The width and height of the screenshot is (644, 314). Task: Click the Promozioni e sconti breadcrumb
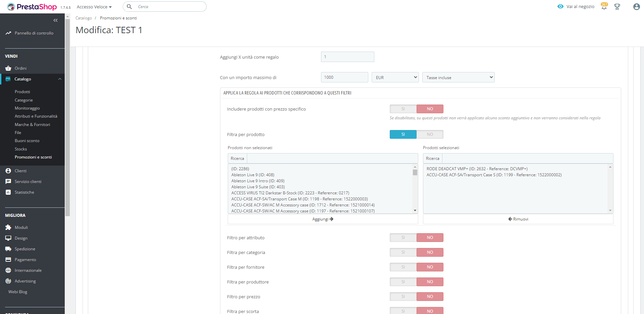(118, 18)
